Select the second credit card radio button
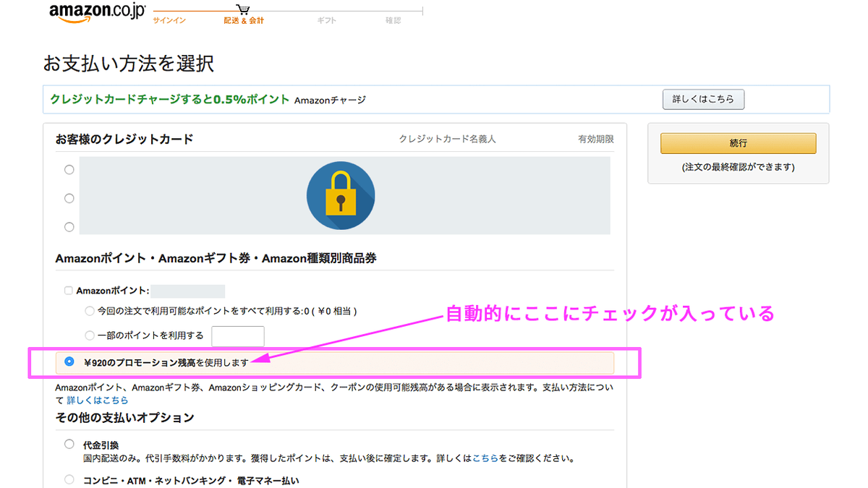 pos(69,198)
